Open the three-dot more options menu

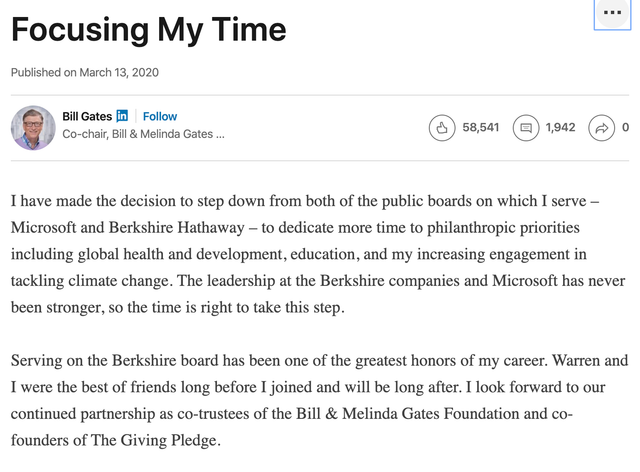pyautogui.click(x=612, y=14)
